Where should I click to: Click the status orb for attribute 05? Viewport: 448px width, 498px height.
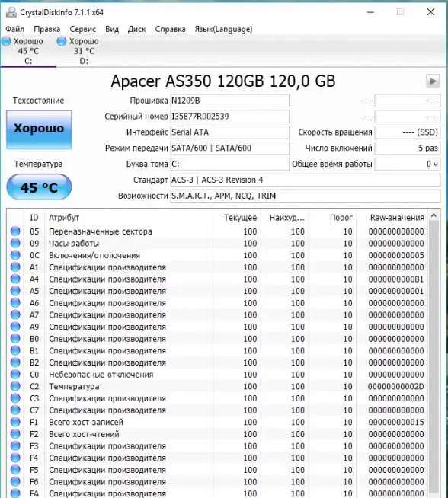[x=15, y=231]
